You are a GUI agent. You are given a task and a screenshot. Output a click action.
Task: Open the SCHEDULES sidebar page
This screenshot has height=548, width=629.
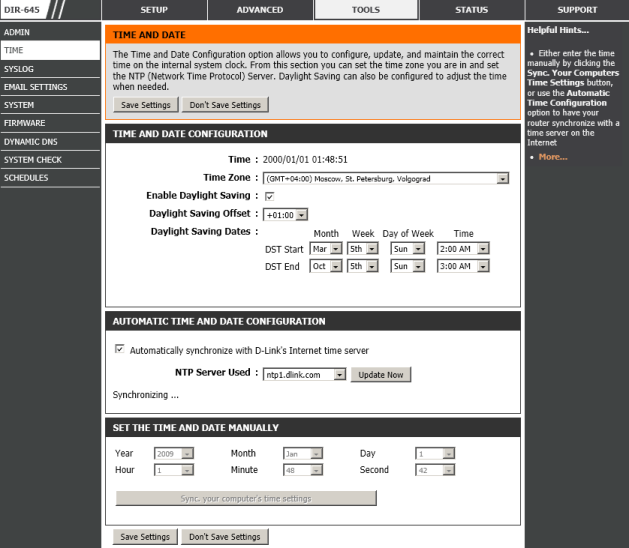pyautogui.click(x=50, y=178)
